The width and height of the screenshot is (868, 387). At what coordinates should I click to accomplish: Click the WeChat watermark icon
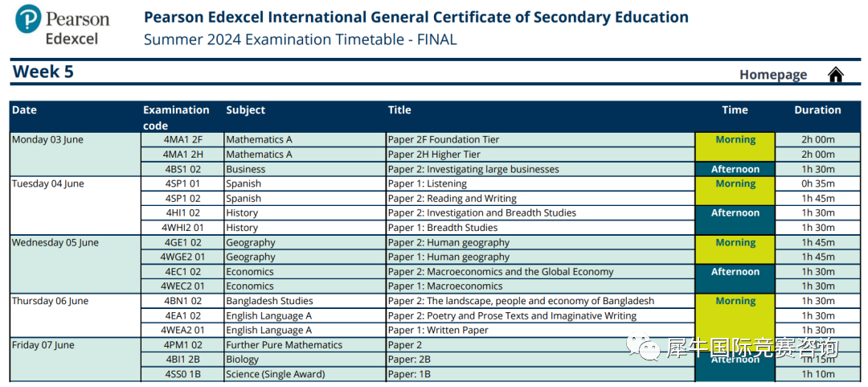[643, 348]
